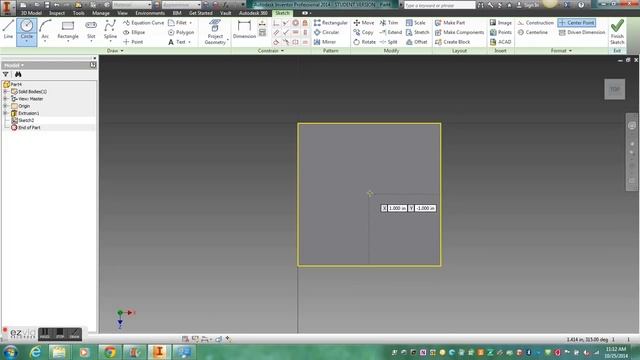Screen dimensions: 640x360
Task: Toggle Centerline format
Action: pyautogui.click(x=532, y=32)
